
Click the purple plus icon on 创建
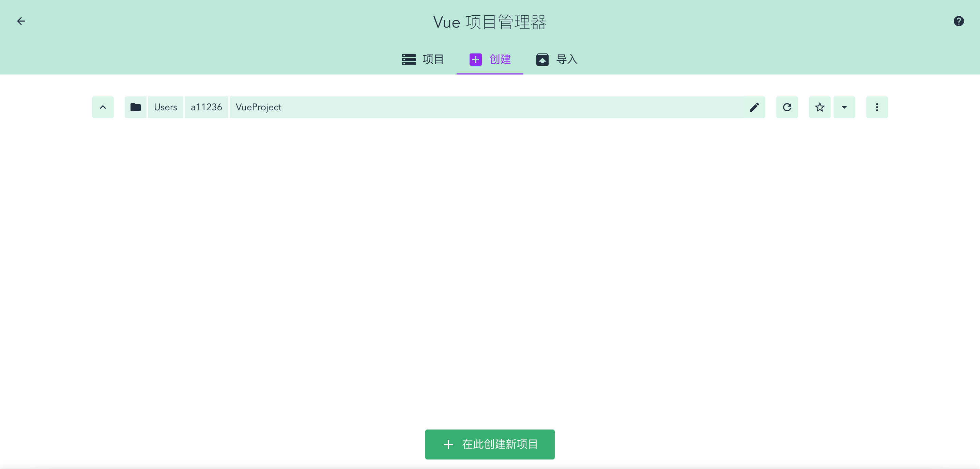[x=476, y=59]
